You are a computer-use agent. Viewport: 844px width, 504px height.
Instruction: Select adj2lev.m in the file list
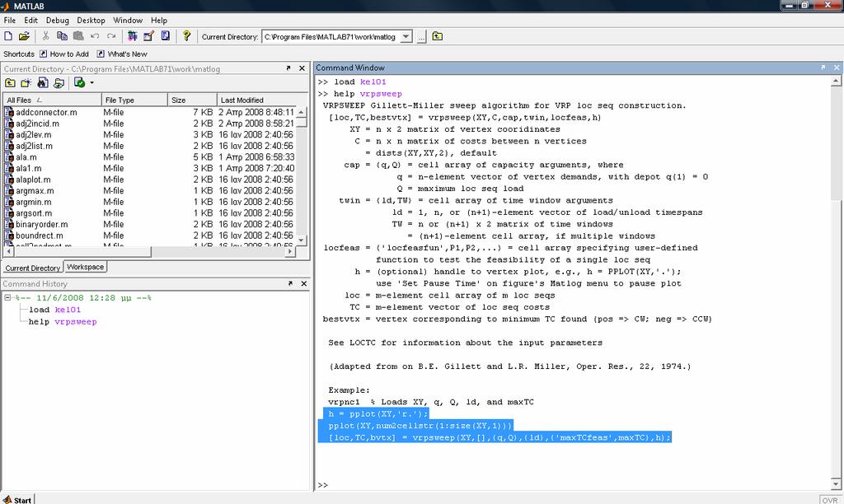[x=33, y=135]
